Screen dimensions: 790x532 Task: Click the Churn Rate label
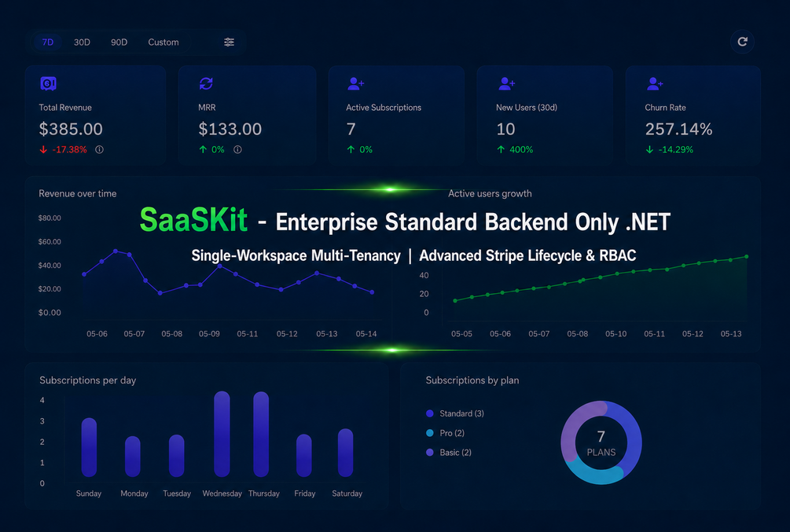[665, 108]
